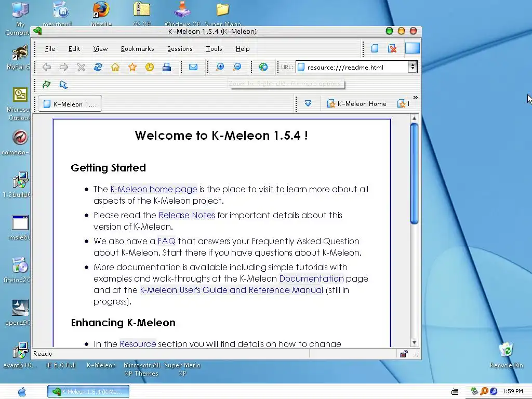The height and width of the screenshot is (399, 532).
Task: Reload the page with the refresh icon
Action: [98, 67]
